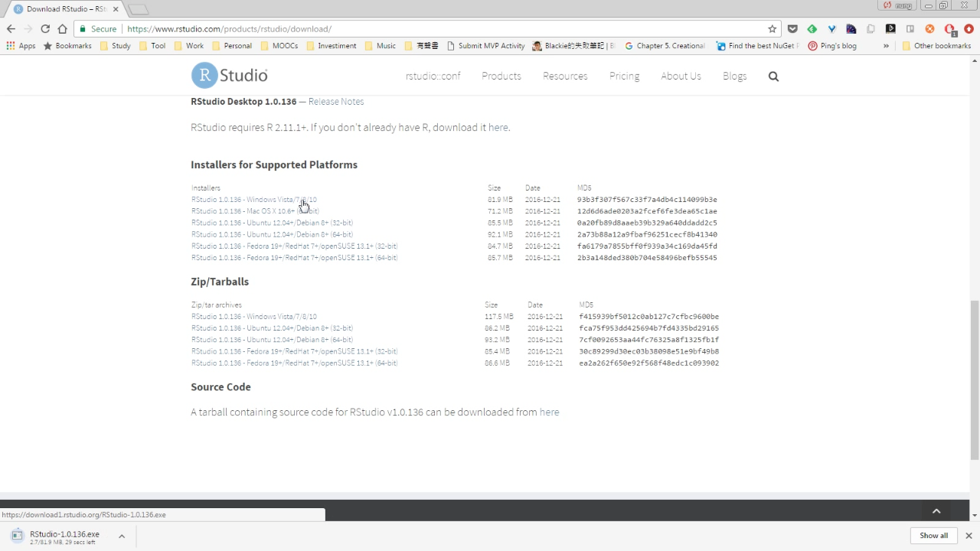Close the Download RStudio tab
The width and height of the screenshot is (980, 551).
coord(116,9)
